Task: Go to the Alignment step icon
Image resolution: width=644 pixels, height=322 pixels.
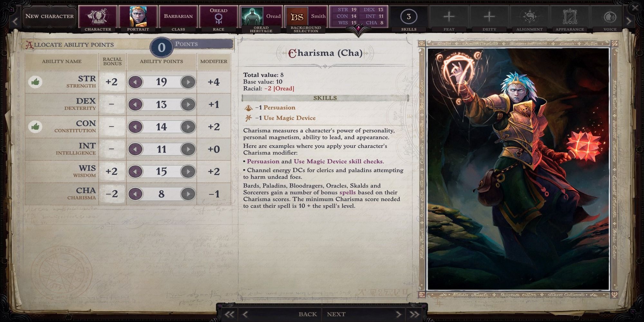Action: [529, 17]
